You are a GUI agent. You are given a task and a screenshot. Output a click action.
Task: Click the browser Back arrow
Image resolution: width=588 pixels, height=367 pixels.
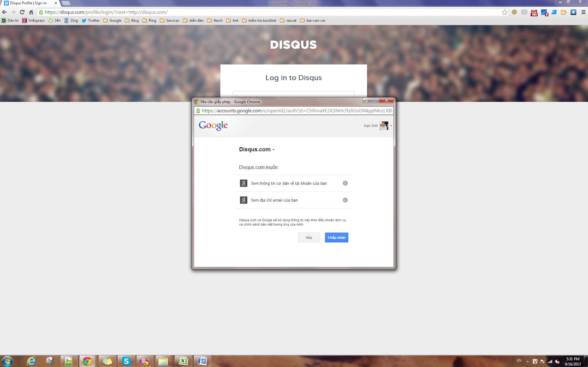(x=4, y=12)
